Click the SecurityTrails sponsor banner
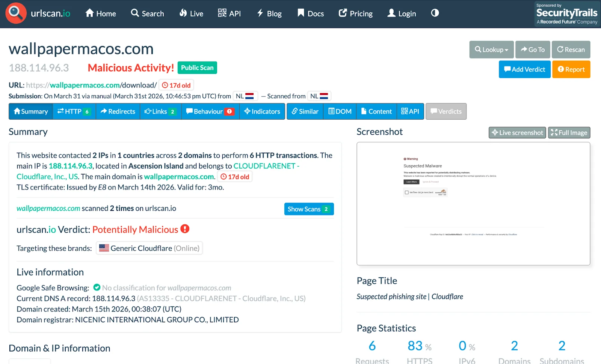Viewport: 601px width, 364px height. (566, 14)
